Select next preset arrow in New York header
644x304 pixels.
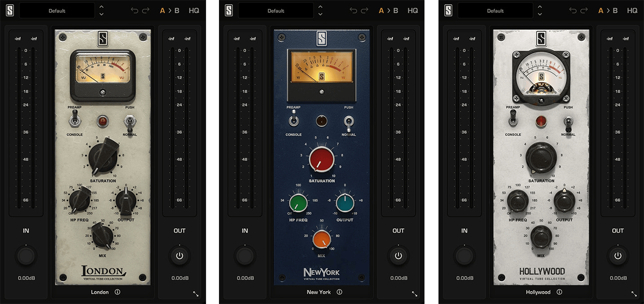(x=320, y=14)
